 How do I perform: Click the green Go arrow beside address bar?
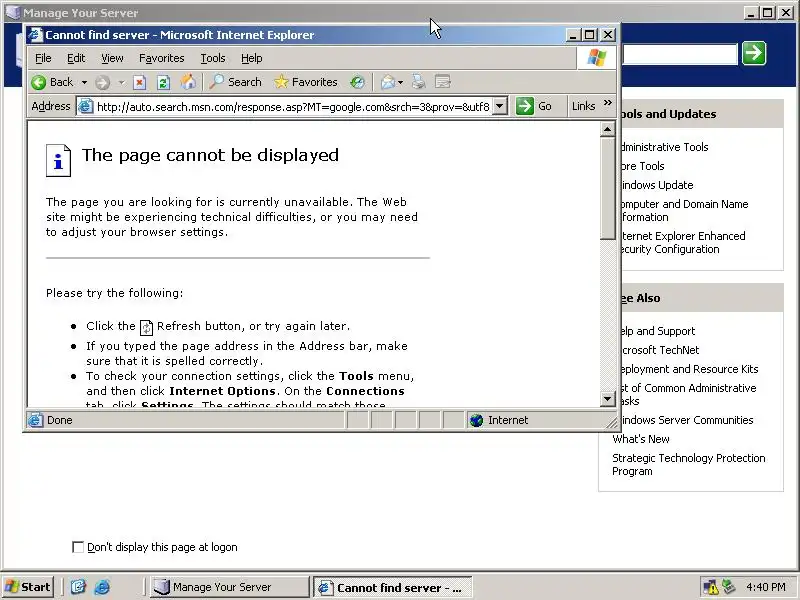(x=524, y=106)
